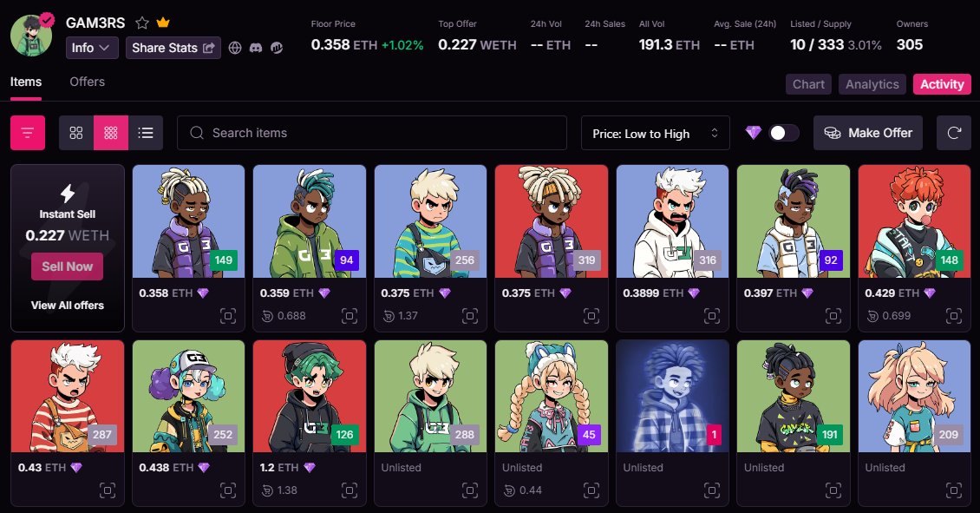The width and height of the screenshot is (980, 513).
Task: Toggle the purple gem rewards switch
Action: [784, 133]
